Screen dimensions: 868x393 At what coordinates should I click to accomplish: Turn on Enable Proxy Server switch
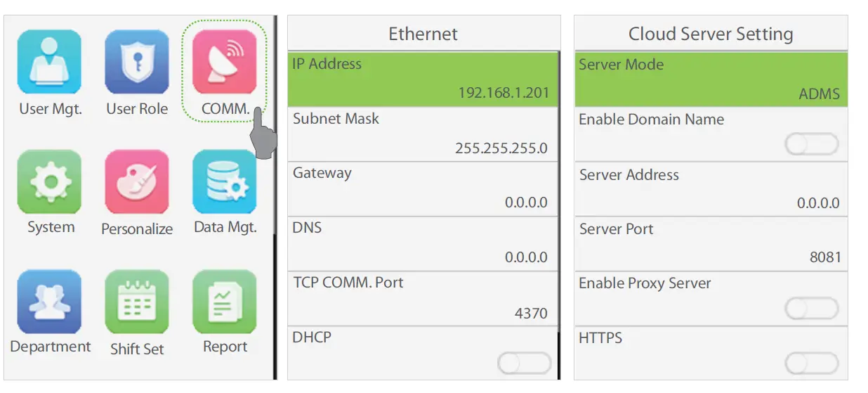click(812, 309)
